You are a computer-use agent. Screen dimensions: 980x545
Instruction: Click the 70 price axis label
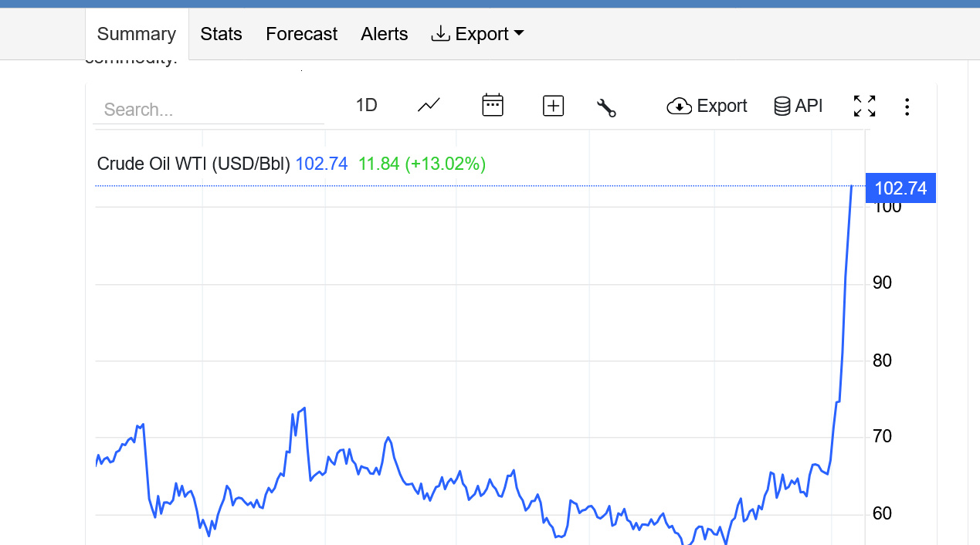882,437
